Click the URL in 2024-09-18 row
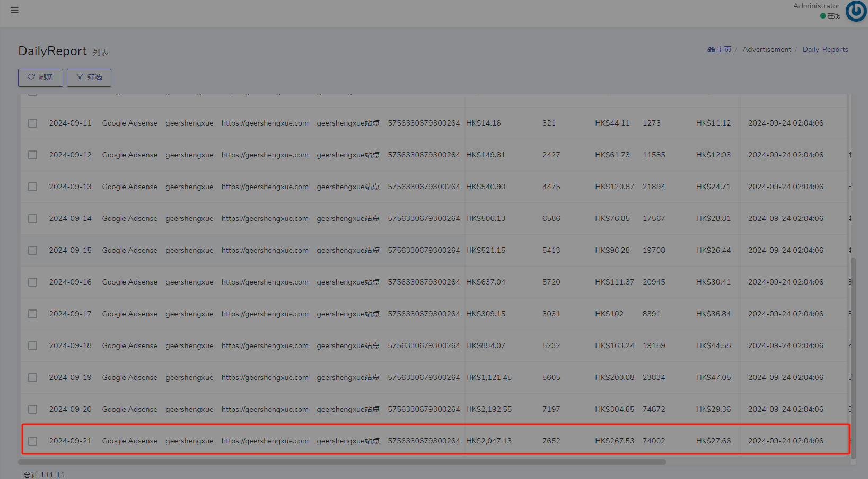 tap(265, 345)
